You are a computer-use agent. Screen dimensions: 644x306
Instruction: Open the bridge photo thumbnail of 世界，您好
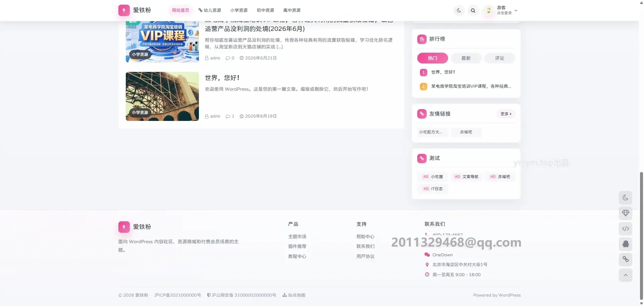(x=162, y=96)
